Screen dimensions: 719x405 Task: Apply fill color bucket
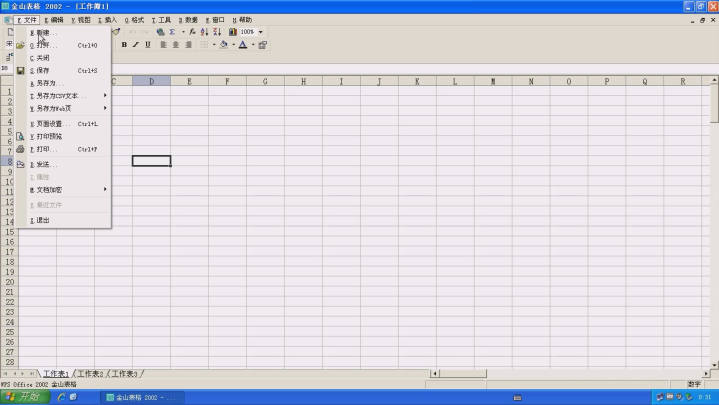pos(224,44)
